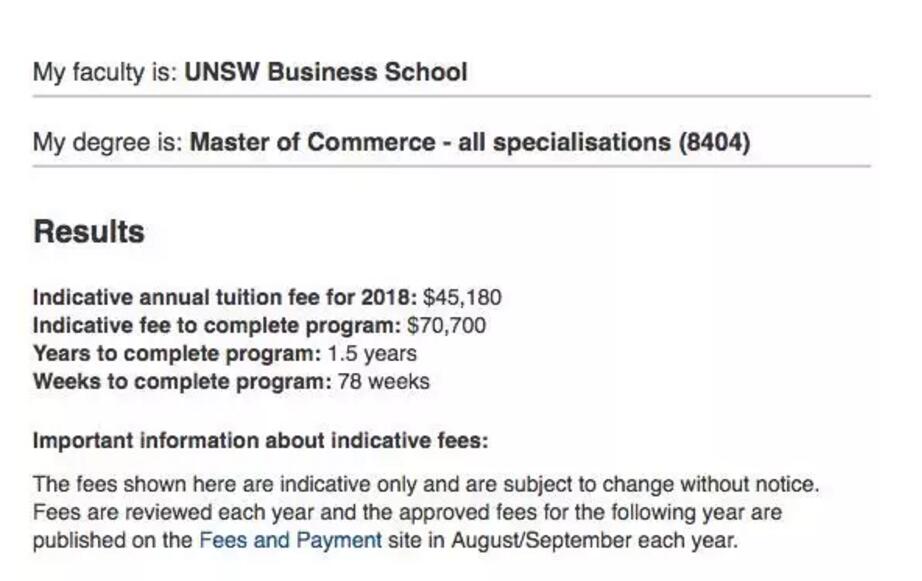
Task: Click 'Years to complete program' label
Action: point(177,353)
